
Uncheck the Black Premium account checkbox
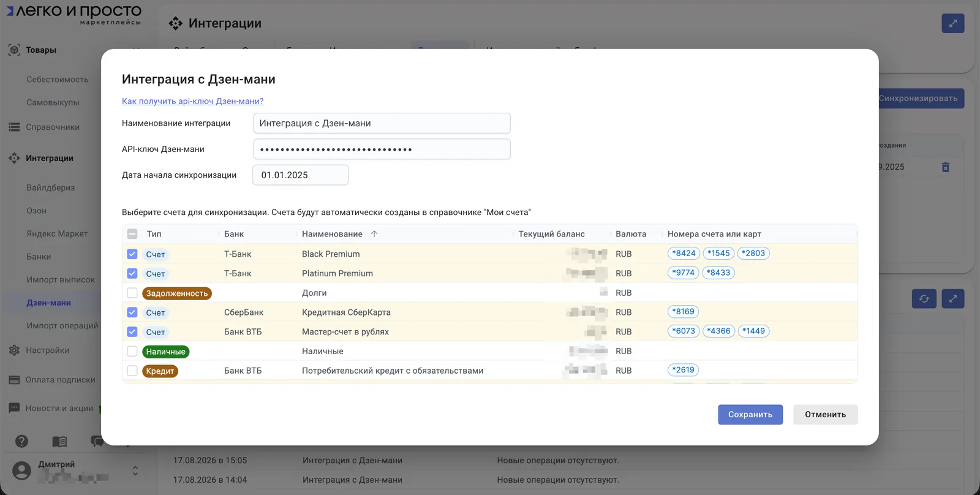132,254
